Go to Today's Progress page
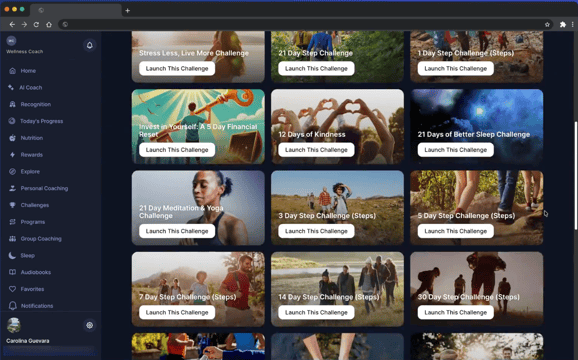578x360 pixels. 42,121
